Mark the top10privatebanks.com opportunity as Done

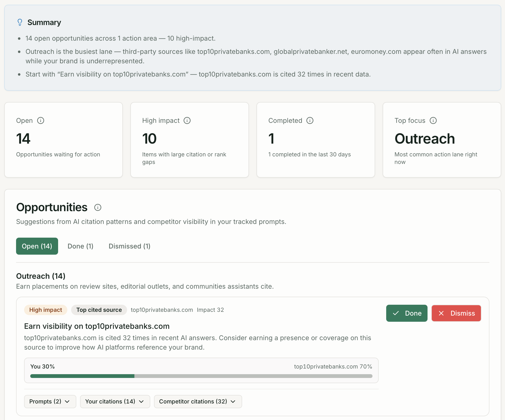[x=407, y=313]
